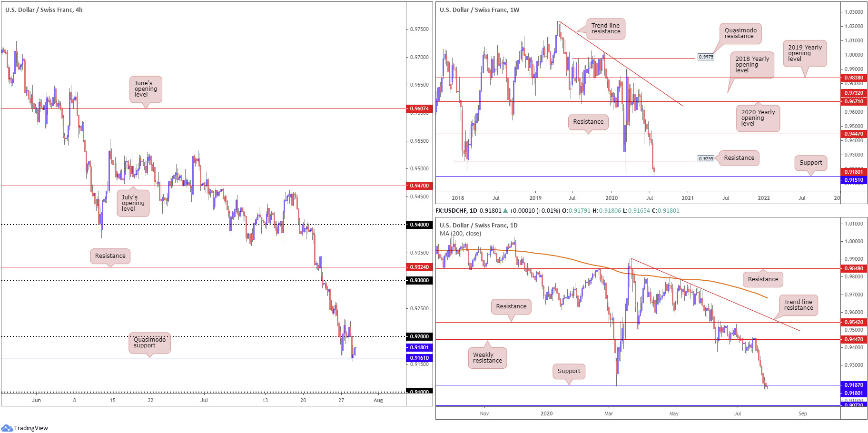Click the Support label on weekly chart
This screenshot has width=868, height=433.
pos(810,163)
